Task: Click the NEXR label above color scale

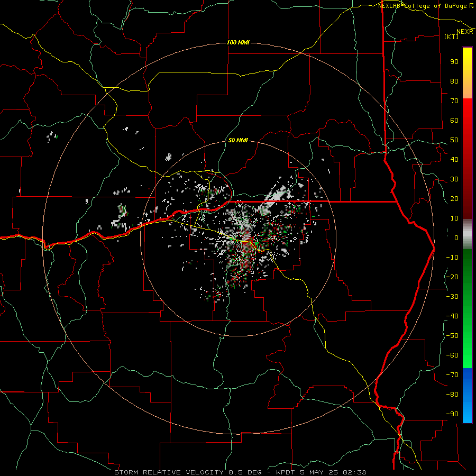Action: tap(465, 32)
